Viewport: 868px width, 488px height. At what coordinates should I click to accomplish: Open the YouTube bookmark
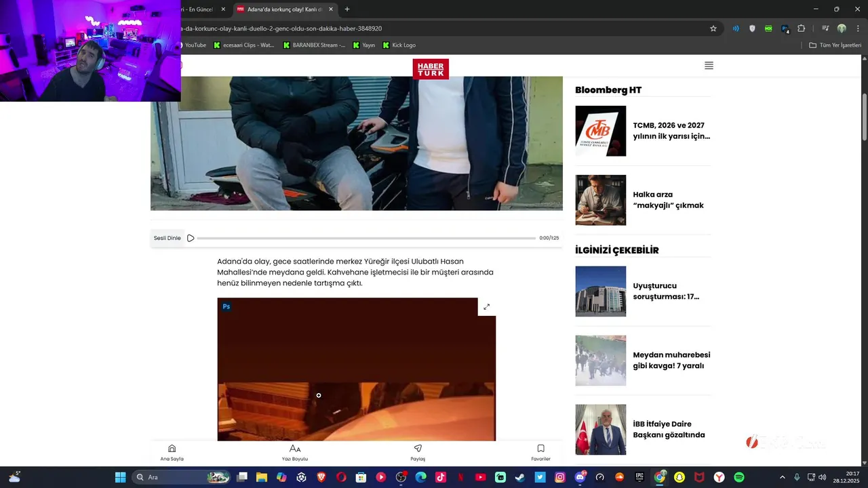193,45
